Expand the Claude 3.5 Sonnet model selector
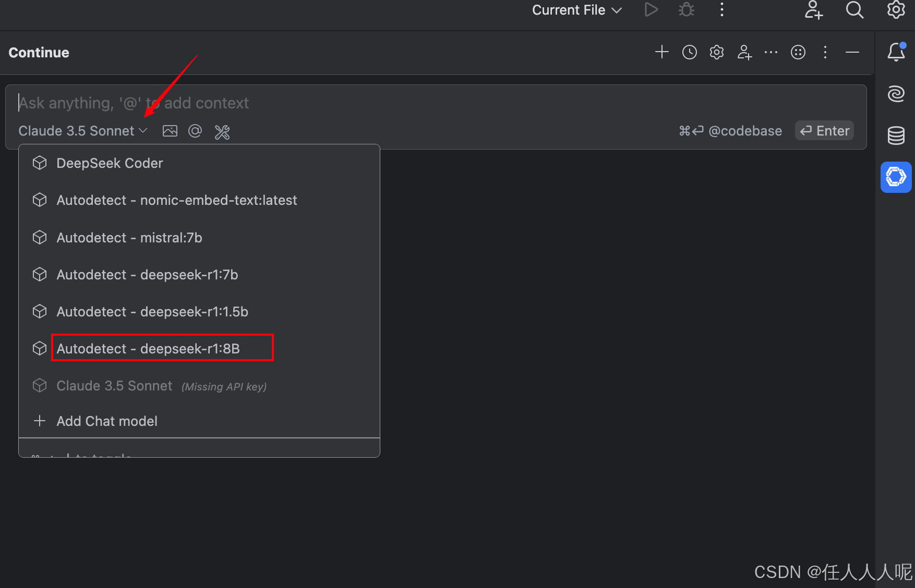 tap(83, 131)
